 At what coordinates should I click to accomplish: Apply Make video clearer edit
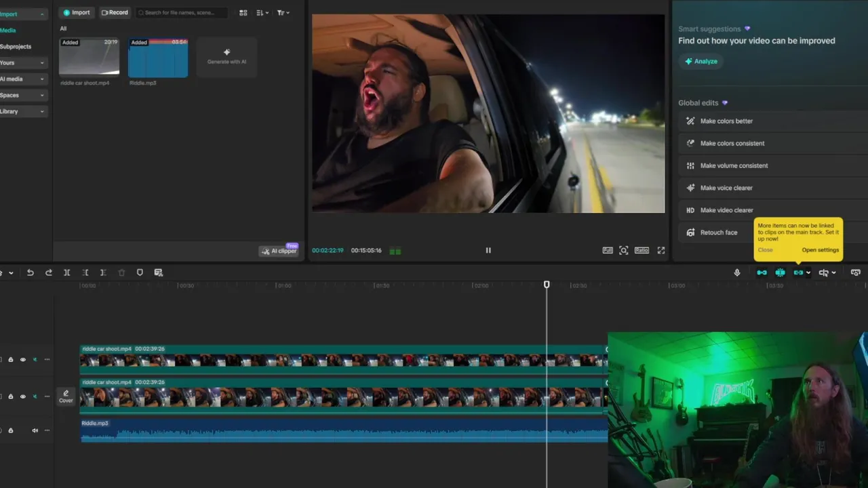[773, 210]
